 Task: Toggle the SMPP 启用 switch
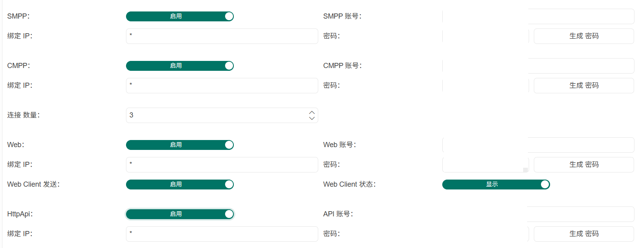(x=180, y=16)
